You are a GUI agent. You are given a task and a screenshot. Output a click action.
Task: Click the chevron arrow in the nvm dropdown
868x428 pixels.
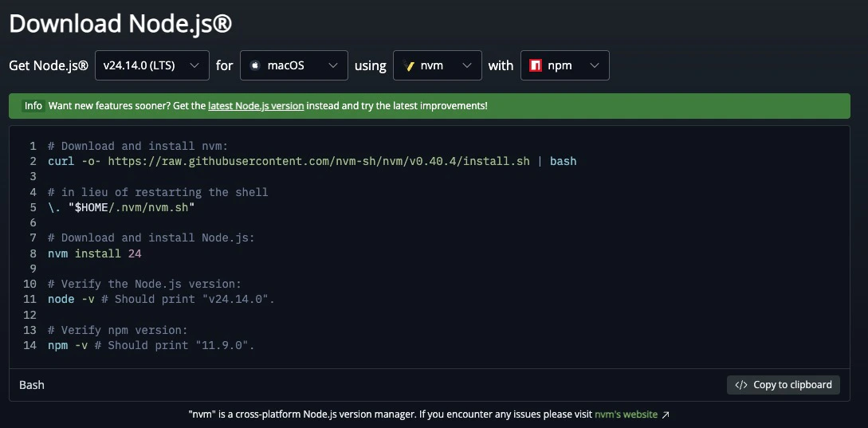coord(467,65)
